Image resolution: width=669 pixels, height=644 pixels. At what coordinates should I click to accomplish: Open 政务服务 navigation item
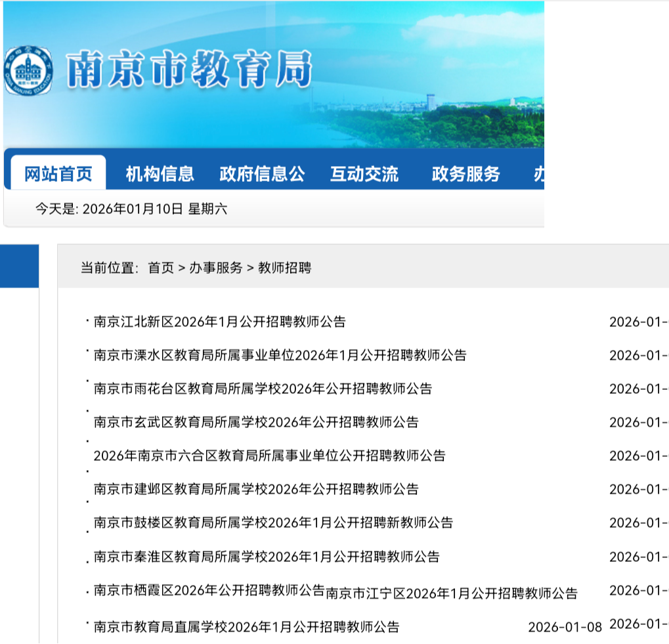[465, 174]
